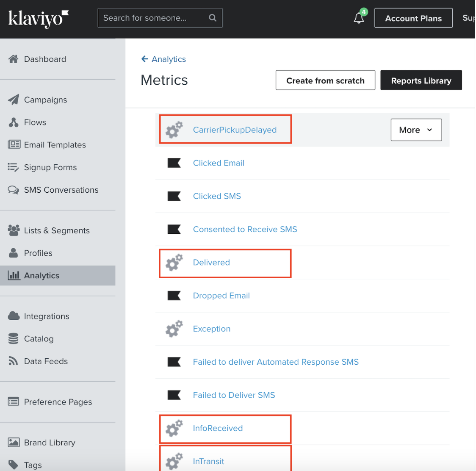Click the Signup Forms icon
The height and width of the screenshot is (471, 476).
[14, 167]
